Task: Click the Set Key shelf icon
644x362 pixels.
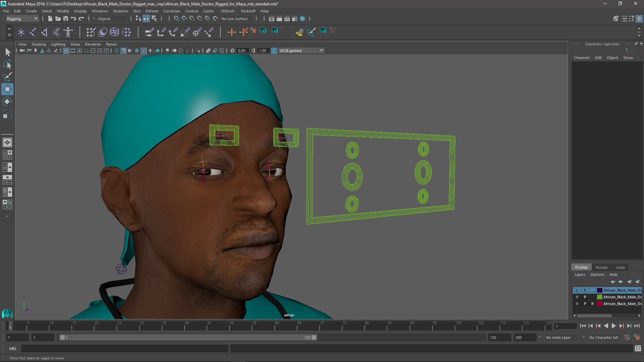Action: click(231, 32)
